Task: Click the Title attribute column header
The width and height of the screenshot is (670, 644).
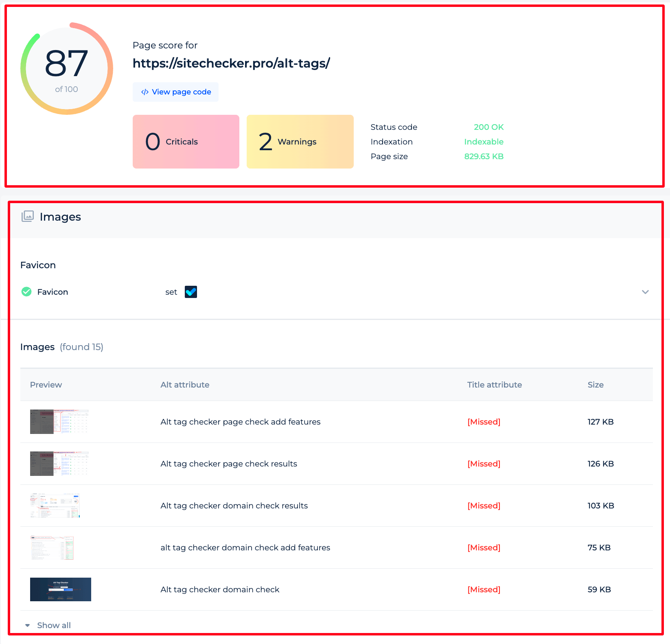Action: tap(495, 385)
